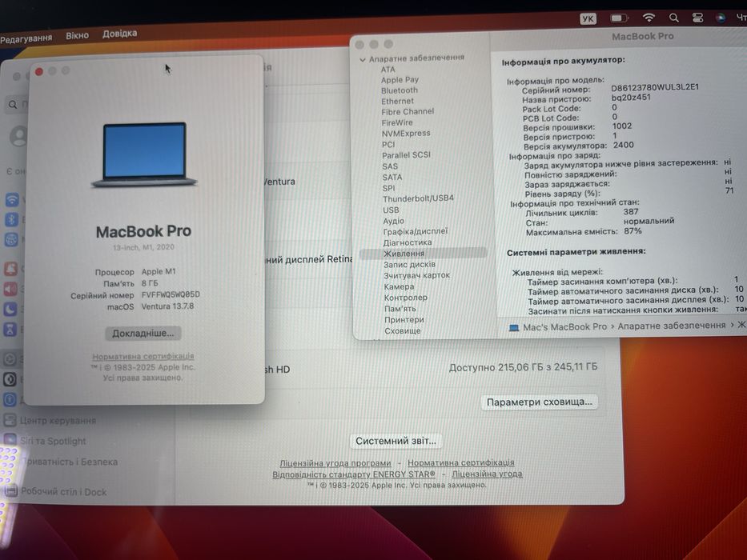Click Mac's MacBook Pro in path bar
Screen dimensions: 747x560
click(565, 327)
